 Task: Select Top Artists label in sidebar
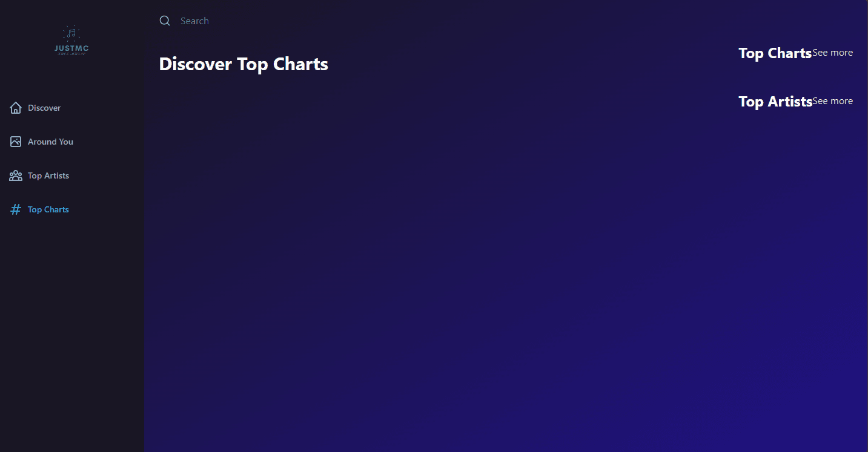tap(48, 175)
